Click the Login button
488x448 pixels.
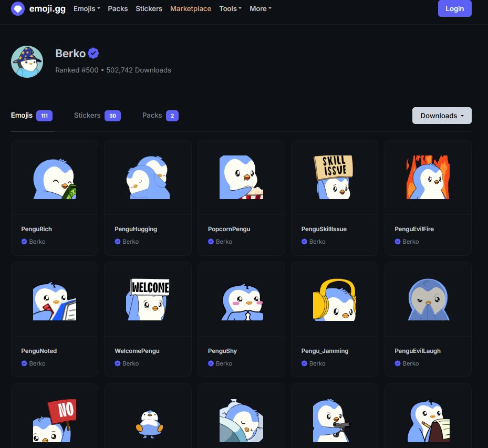coord(454,8)
